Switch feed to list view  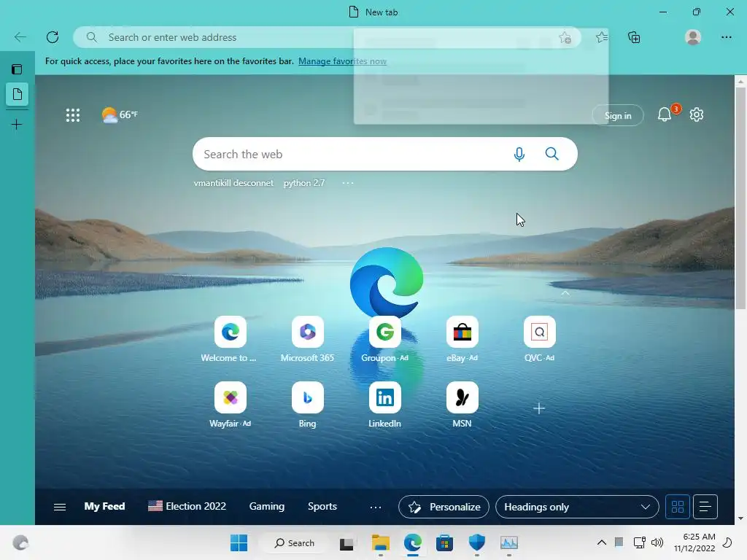pos(705,507)
